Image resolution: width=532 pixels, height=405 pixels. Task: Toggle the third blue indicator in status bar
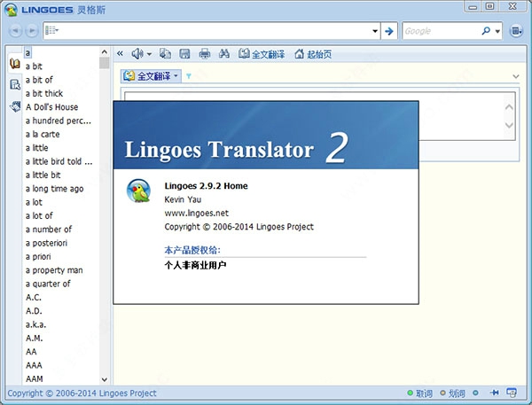(476, 393)
